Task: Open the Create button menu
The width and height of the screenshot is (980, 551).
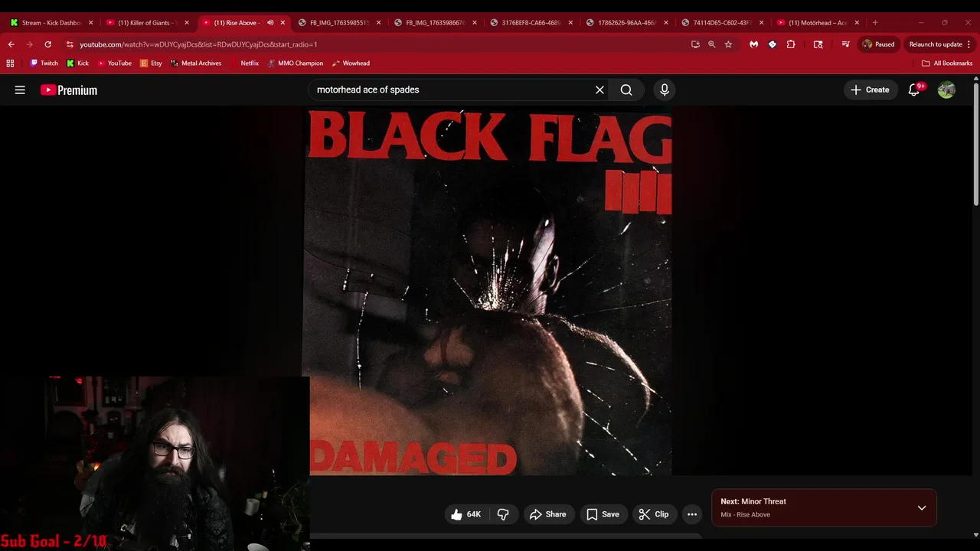Action: point(870,90)
